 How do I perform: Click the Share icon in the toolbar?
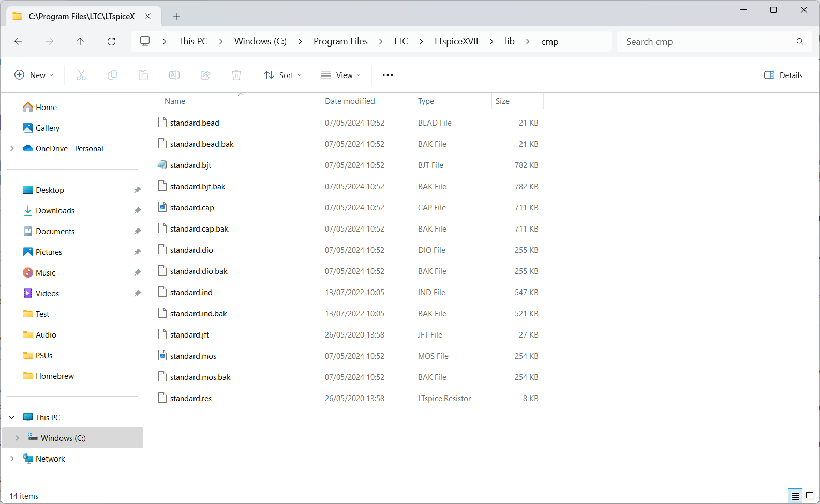pyautogui.click(x=205, y=75)
